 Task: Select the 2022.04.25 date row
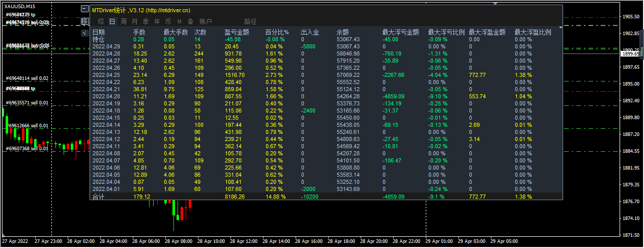(x=106, y=75)
